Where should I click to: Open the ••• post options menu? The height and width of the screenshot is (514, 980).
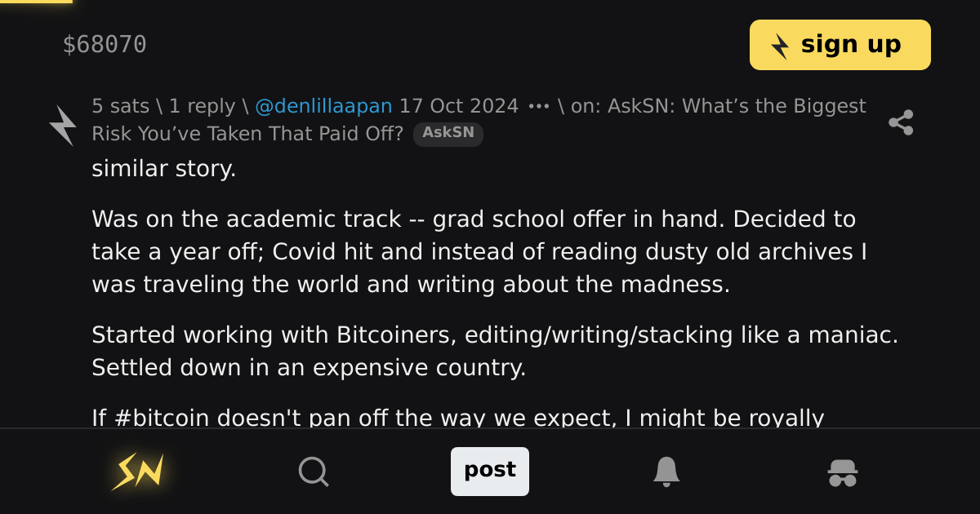(538, 105)
